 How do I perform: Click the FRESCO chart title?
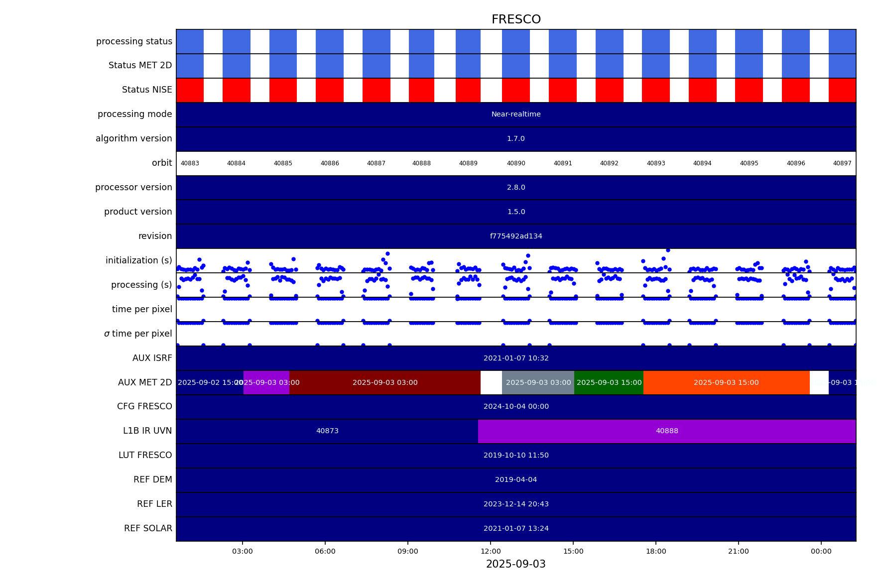pos(516,19)
